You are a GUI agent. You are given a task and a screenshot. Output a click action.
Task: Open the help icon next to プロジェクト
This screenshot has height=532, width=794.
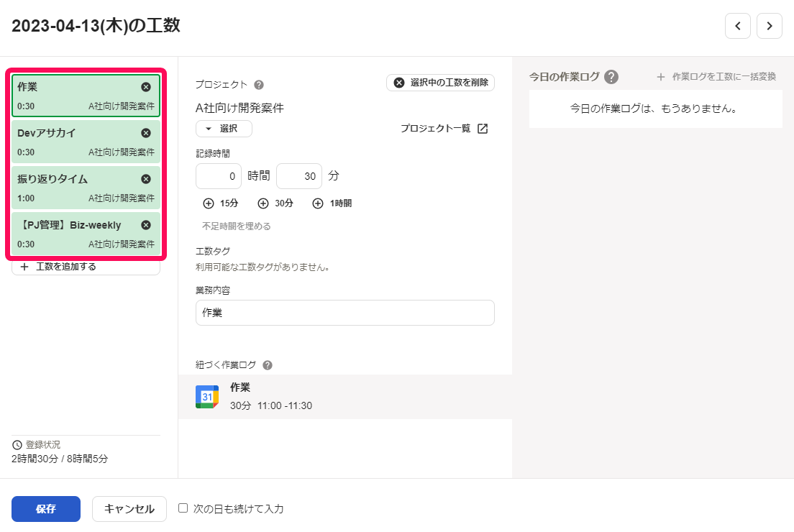(x=259, y=85)
